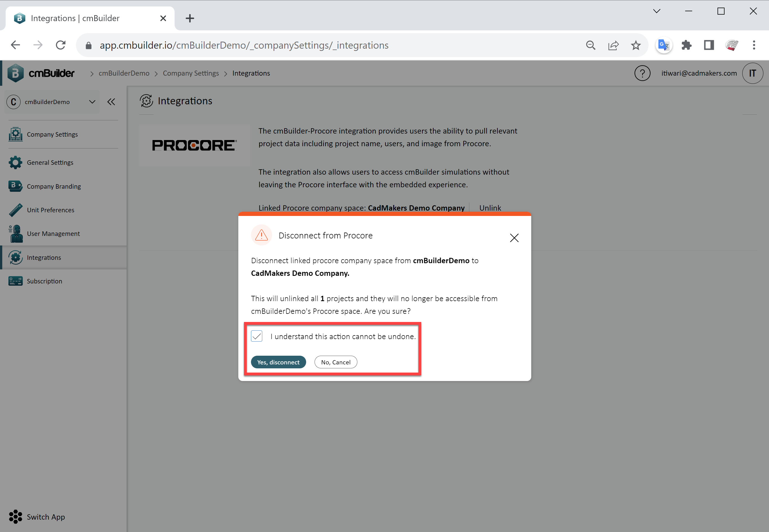Open a new browser tab
The image size is (769, 532).
pyautogui.click(x=190, y=18)
